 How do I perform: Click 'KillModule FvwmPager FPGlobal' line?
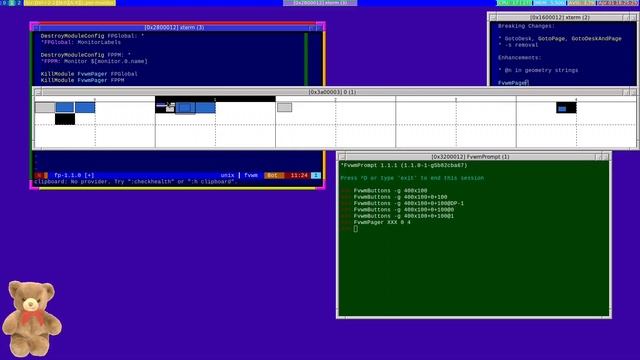point(89,74)
